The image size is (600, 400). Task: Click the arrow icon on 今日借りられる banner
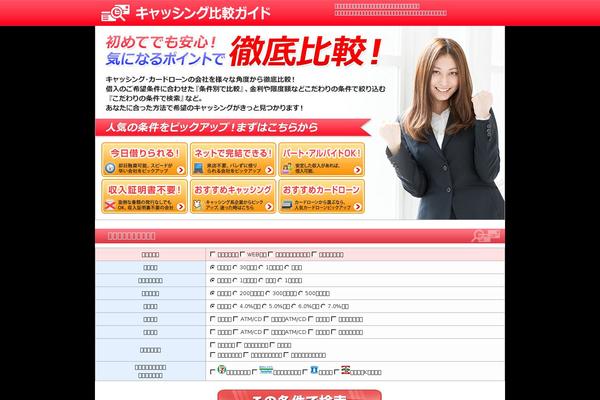tap(181, 170)
